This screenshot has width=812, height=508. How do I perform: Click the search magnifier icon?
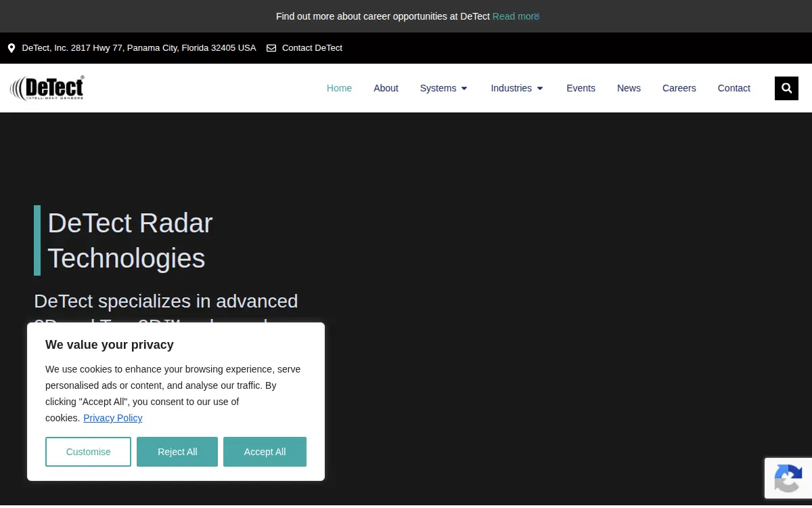[786, 88]
